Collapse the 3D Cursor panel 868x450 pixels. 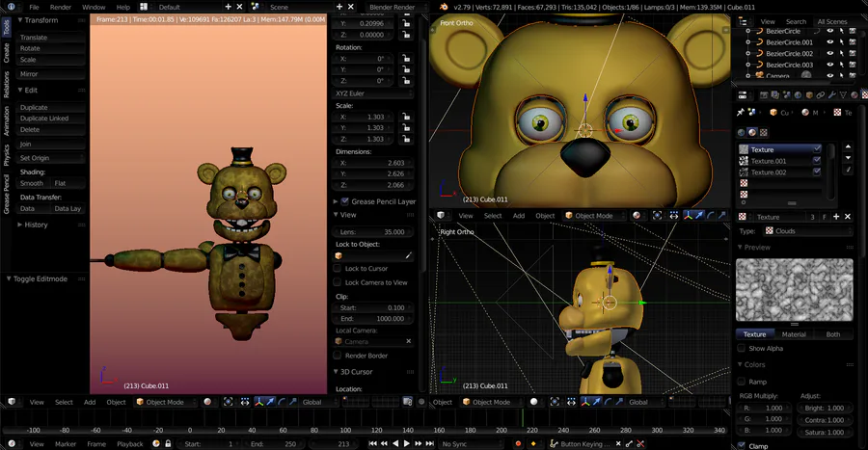point(336,372)
